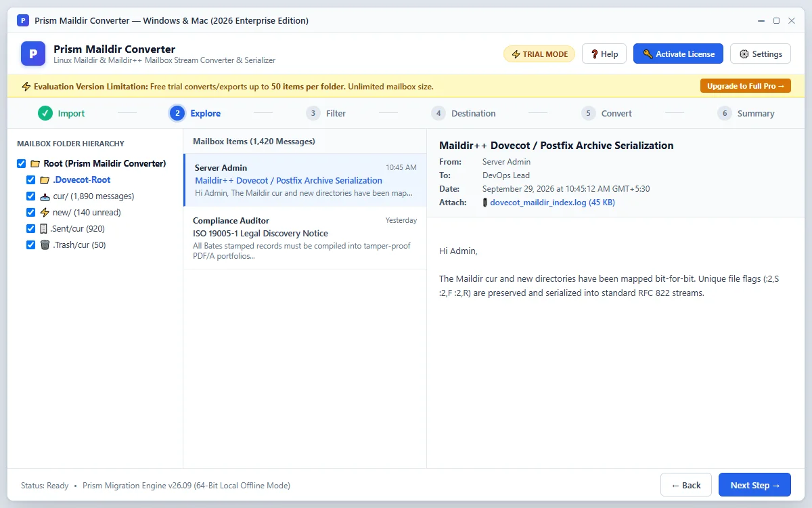Uncheck the .Sent/cur (920) checkbox
This screenshot has width=812, height=508.
click(x=30, y=229)
